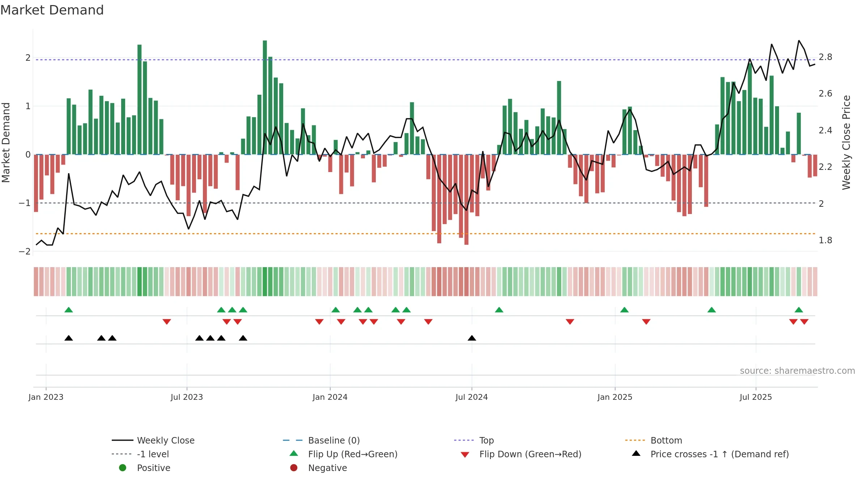Click the red Flip Down legend triangle

465,455
